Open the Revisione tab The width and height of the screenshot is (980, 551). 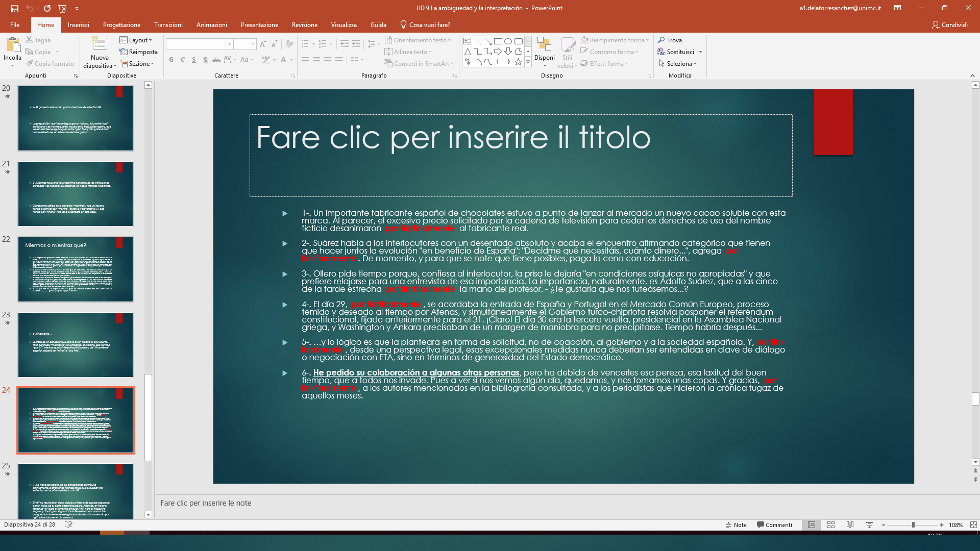[305, 25]
